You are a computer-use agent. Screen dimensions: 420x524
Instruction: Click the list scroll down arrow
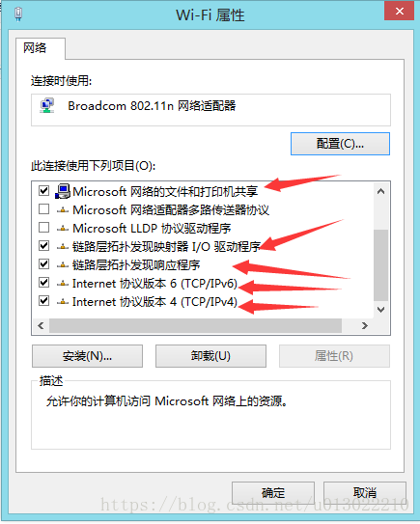(x=380, y=310)
